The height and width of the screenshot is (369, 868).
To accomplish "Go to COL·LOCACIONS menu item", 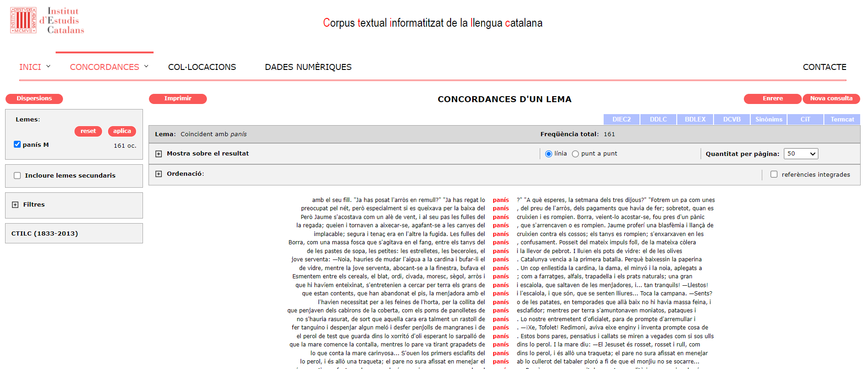I will tap(202, 67).
